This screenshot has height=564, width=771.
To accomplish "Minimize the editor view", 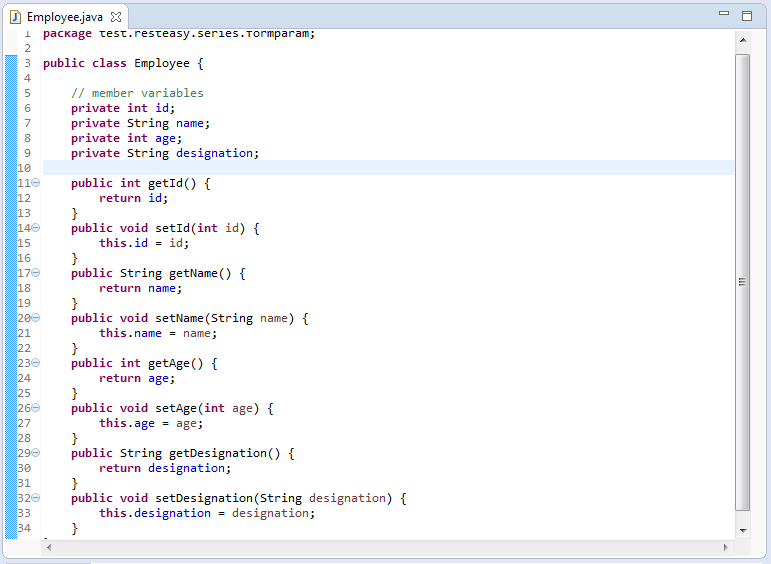I will [x=724, y=13].
